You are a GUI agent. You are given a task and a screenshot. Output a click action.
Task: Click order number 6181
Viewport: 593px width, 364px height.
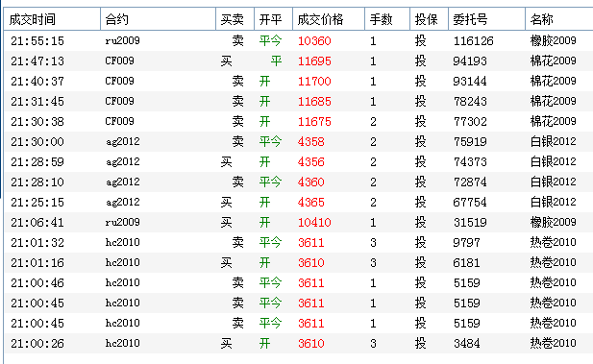click(x=467, y=263)
